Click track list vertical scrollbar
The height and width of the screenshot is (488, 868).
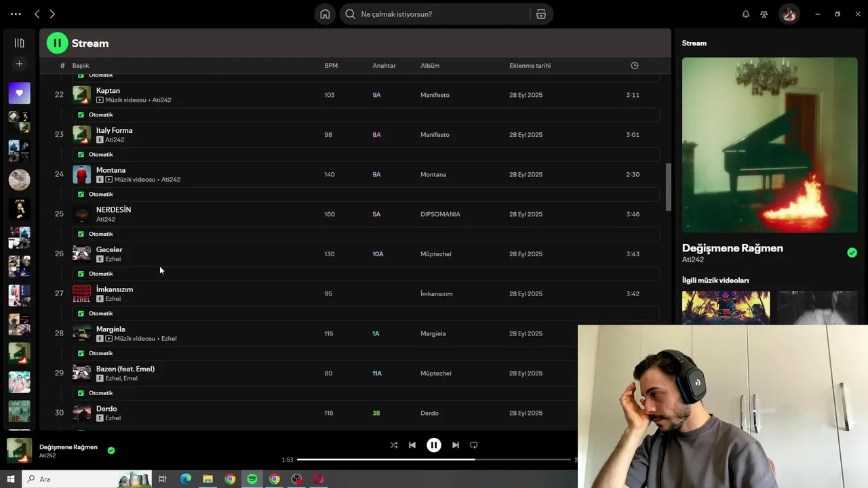pyautogui.click(x=668, y=187)
